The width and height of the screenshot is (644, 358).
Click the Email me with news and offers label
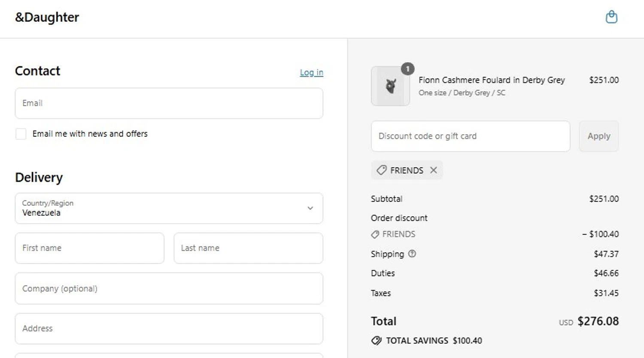(x=90, y=134)
